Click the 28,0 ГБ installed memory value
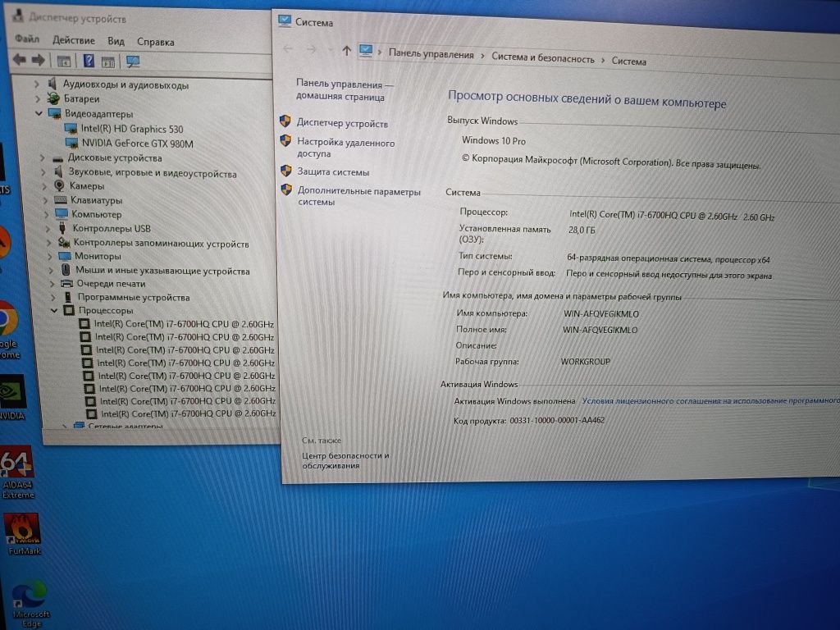Image resolution: width=840 pixels, height=630 pixels. (x=582, y=230)
